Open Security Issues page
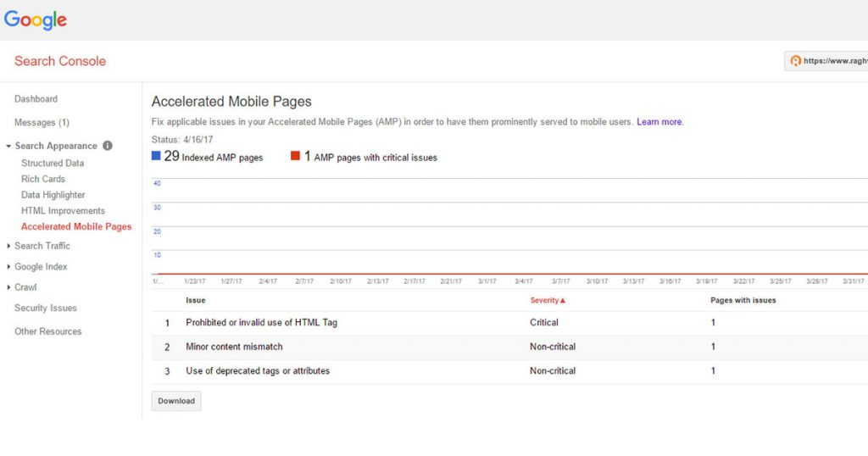Screen dimensions: 868x456 pos(46,309)
